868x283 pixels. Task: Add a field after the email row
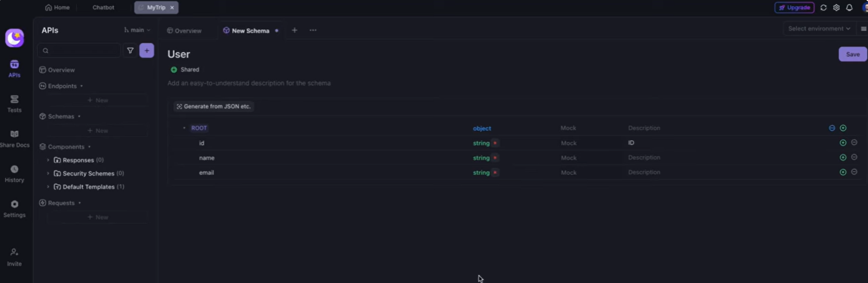[x=843, y=172]
